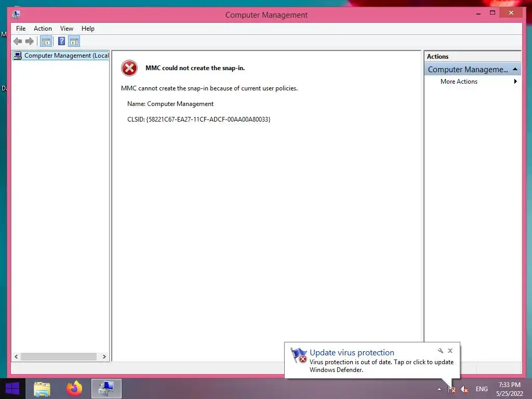Click the tree pane horizontal scrollbar thumb
The width and height of the screenshot is (532, 399).
point(58,356)
